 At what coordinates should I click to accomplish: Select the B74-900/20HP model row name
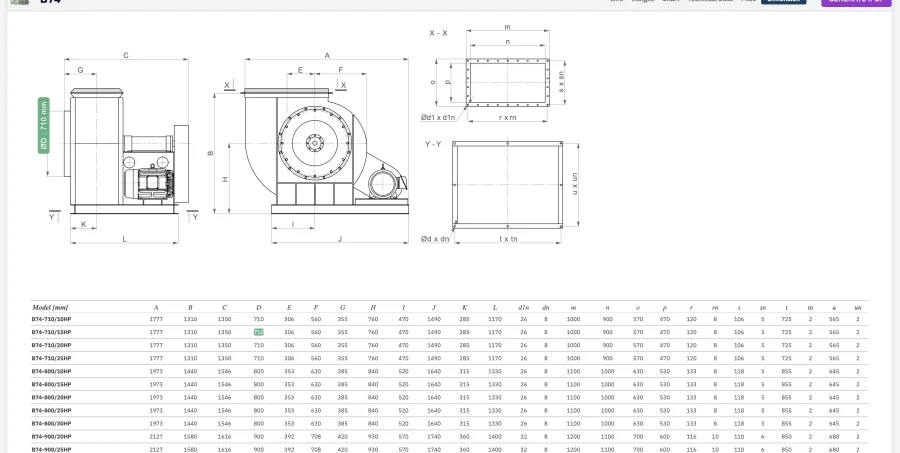coord(51,437)
